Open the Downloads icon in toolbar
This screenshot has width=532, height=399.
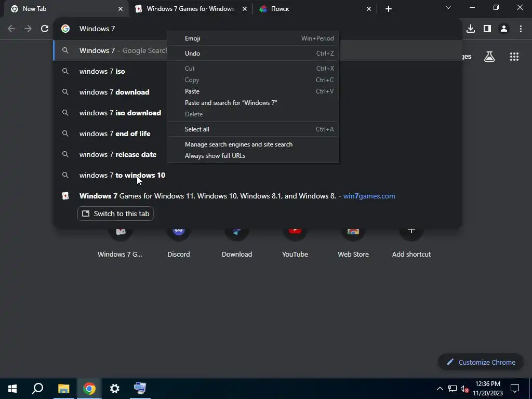[x=471, y=29]
